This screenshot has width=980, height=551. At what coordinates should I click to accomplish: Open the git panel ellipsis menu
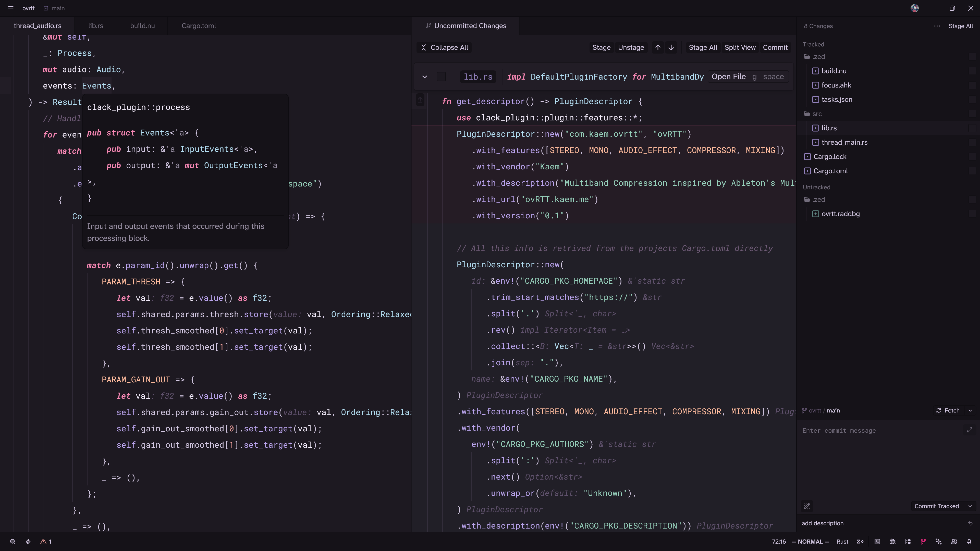pyautogui.click(x=937, y=26)
